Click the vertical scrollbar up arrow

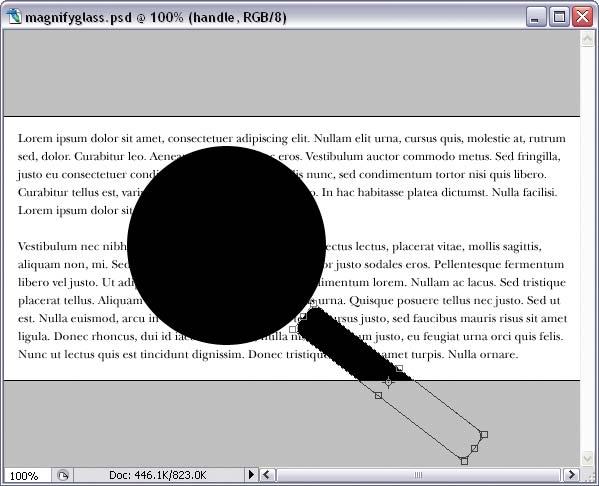[x=587, y=38]
